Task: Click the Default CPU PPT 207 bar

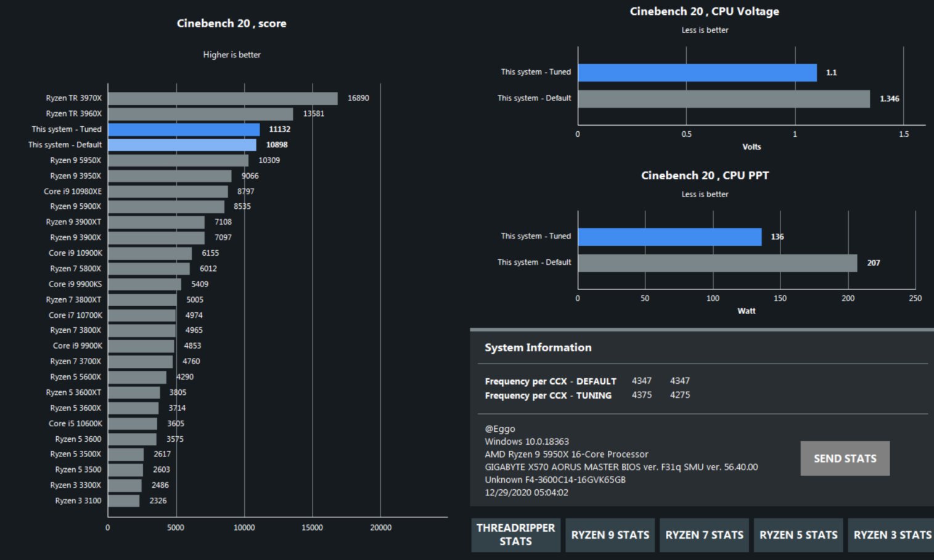Action: tap(717, 263)
